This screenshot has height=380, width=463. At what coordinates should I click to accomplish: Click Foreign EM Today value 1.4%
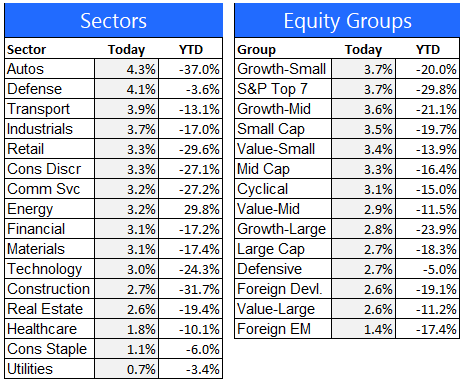[x=364, y=329]
